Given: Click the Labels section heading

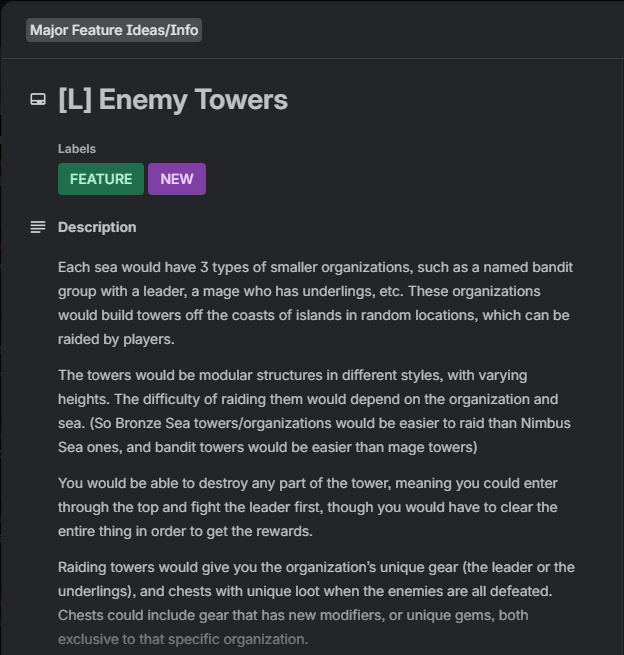Looking at the screenshot, I should (x=77, y=149).
